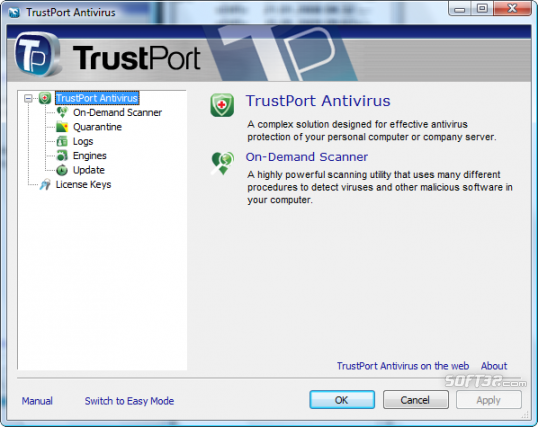
Task: Click the Update clock icon
Action: pos(62,170)
